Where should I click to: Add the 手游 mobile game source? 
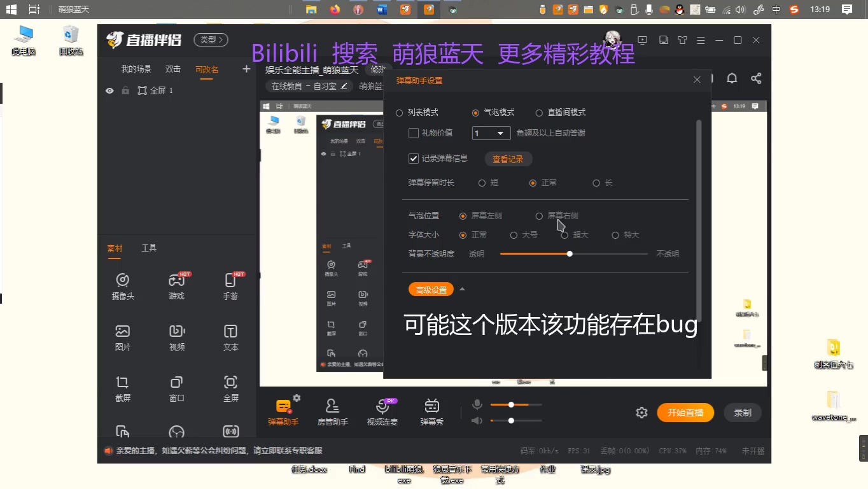(230, 286)
